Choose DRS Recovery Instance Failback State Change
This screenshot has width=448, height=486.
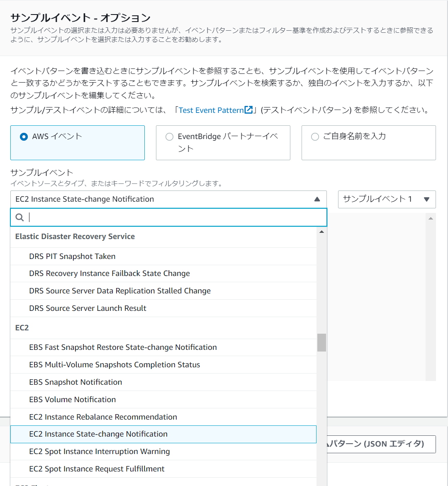[163, 274]
